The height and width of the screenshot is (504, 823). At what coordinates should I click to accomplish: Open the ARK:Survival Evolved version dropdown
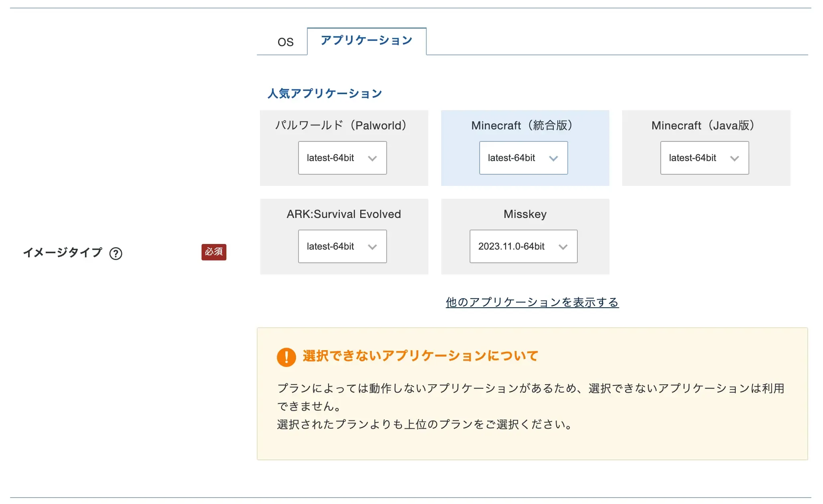pos(342,246)
